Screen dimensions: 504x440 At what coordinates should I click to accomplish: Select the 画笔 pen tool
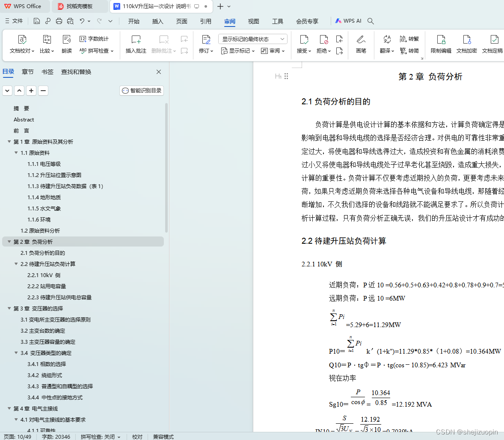click(x=361, y=44)
